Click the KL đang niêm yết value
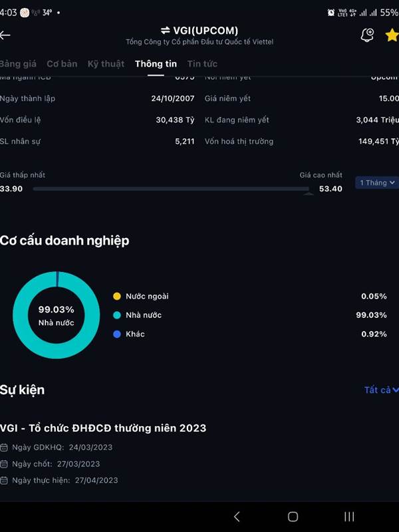Viewport: 399px width, 532px height. [x=377, y=120]
